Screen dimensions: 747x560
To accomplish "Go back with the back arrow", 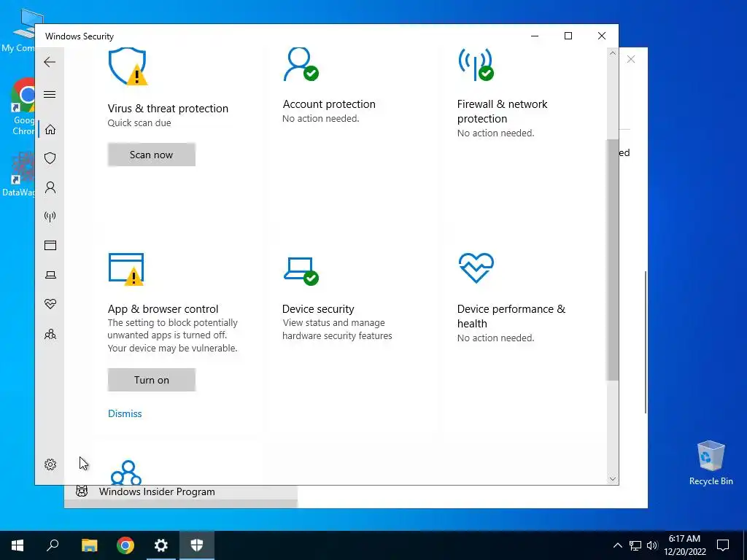I will pos(50,62).
